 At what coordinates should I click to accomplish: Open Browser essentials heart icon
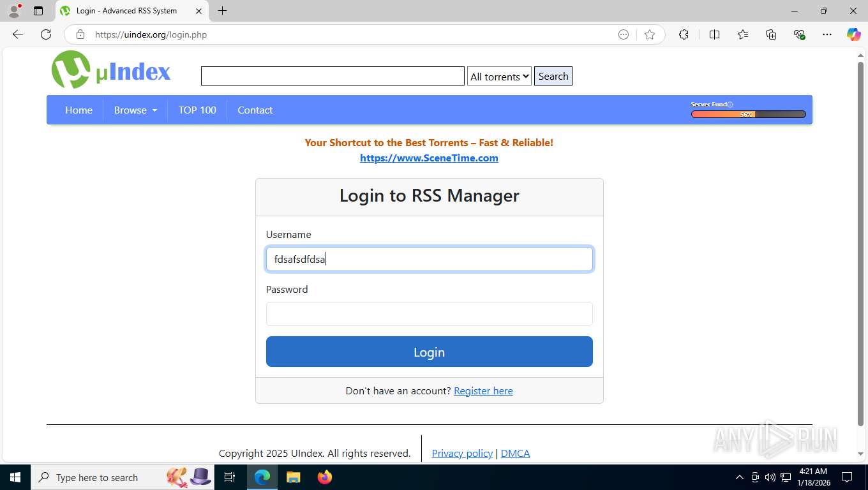pyautogui.click(x=799, y=34)
